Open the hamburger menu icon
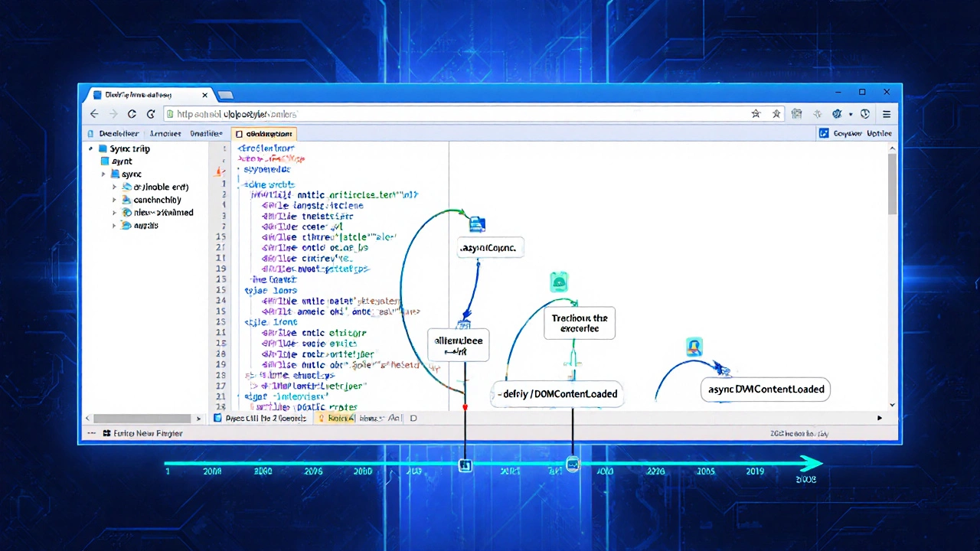The image size is (980, 551). [887, 113]
